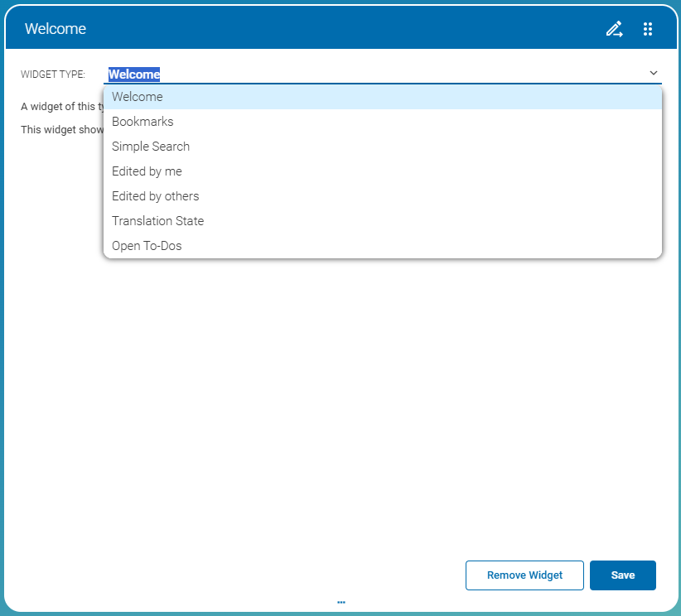Click the pencil edit icon in header
The width and height of the screenshot is (681, 616).
(x=614, y=30)
